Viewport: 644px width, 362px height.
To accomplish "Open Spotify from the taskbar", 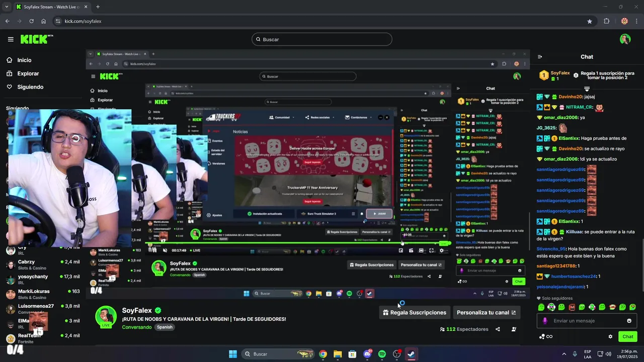I will (x=382, y=354).
